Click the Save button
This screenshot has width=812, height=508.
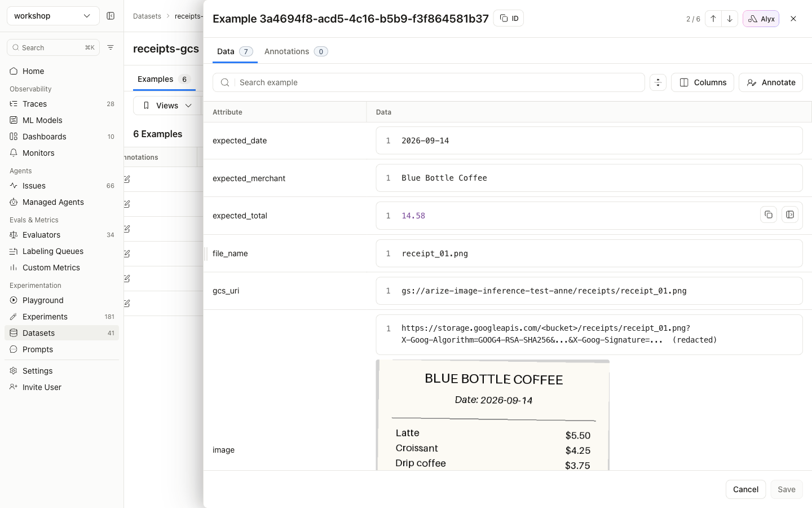(x=787, y=489)
